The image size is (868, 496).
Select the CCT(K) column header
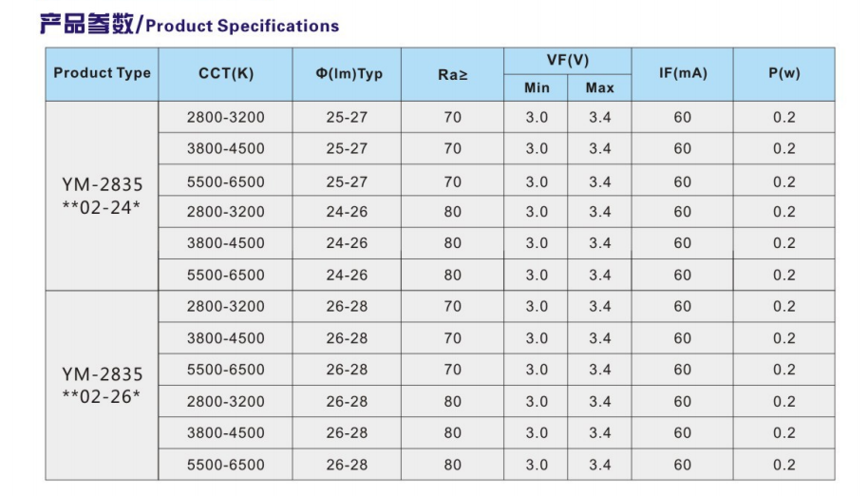(226, 73)
